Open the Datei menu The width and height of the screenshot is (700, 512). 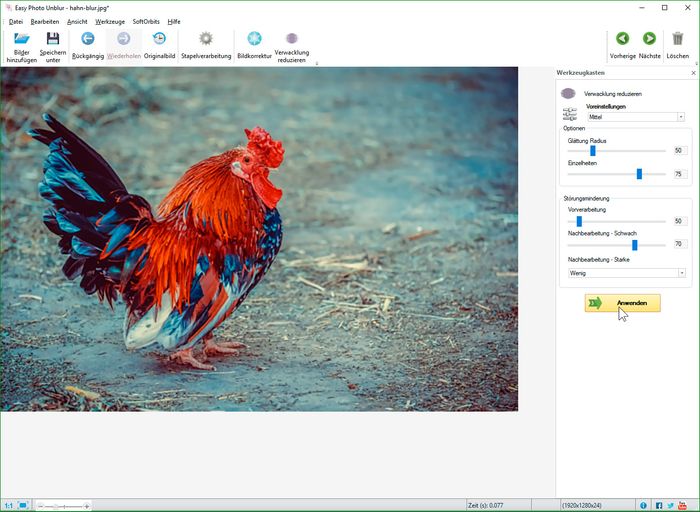point(15,21)
